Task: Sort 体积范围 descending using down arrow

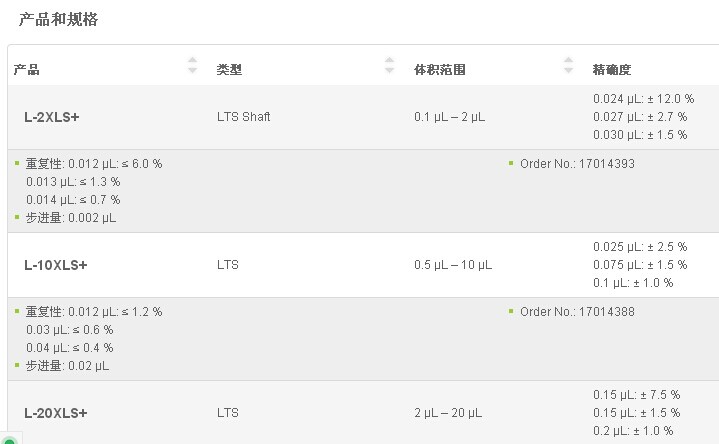Action: pyautogui.click(x=568, y=70)
